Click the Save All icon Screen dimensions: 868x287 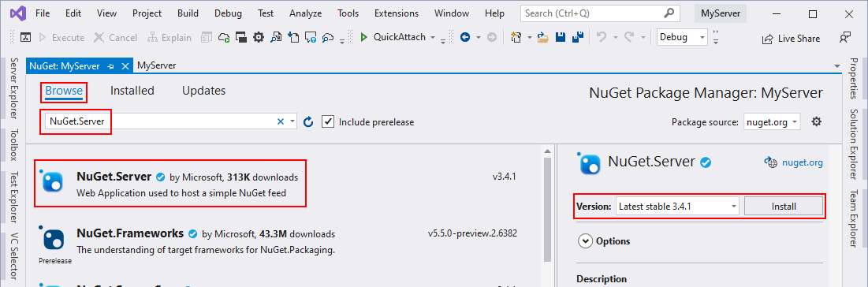[x=578, y=38]
